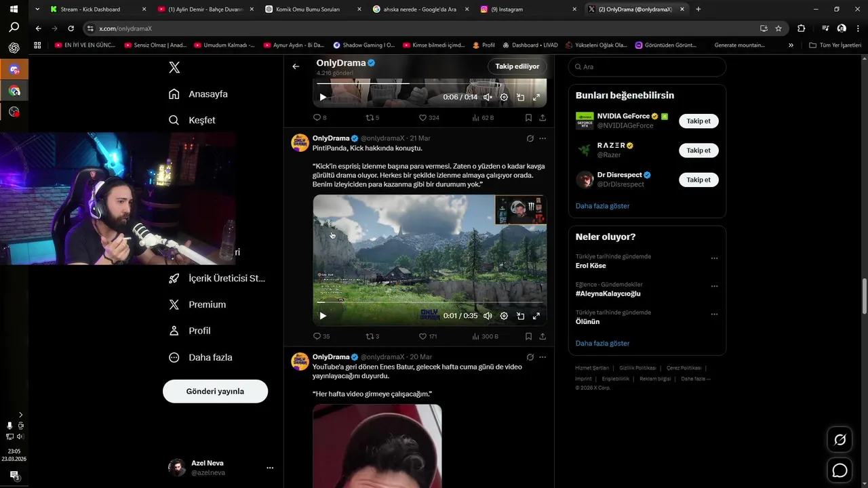Open the Daha fazla sidebar menu
Screen dimensions: 868x488
click(x=200, y=357)
